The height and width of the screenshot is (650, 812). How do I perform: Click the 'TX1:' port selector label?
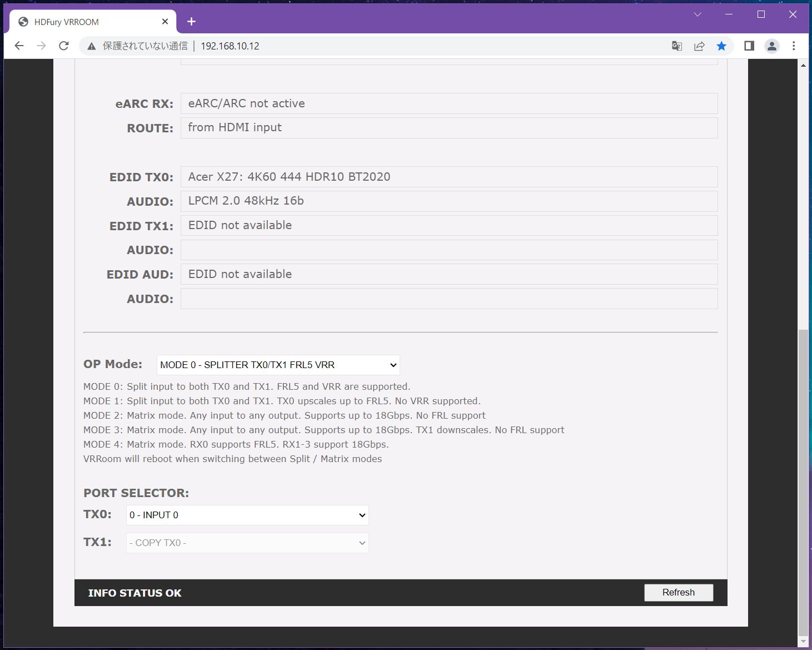[x=97, y=542]
